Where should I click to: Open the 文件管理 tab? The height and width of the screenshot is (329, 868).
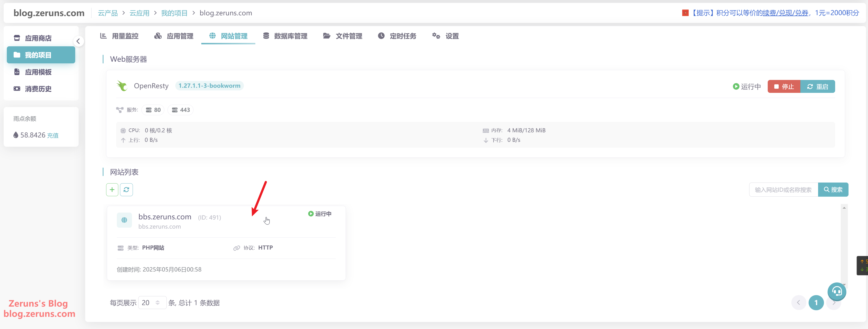point(343,36)
